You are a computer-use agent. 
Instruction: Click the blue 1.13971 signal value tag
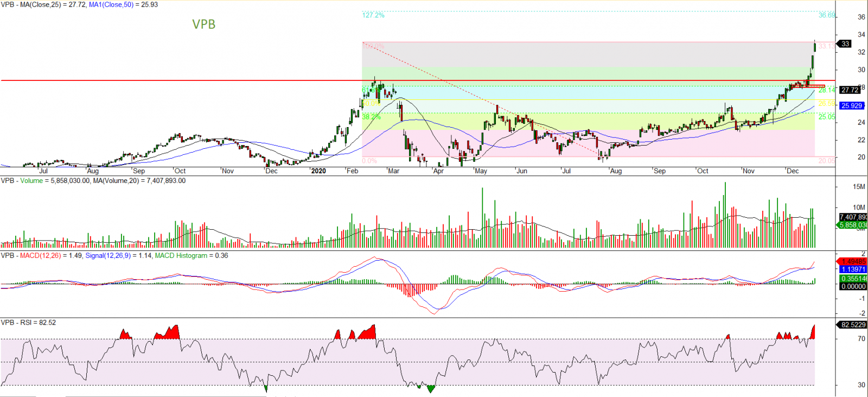pyautogui.click(x=853, y=269)
